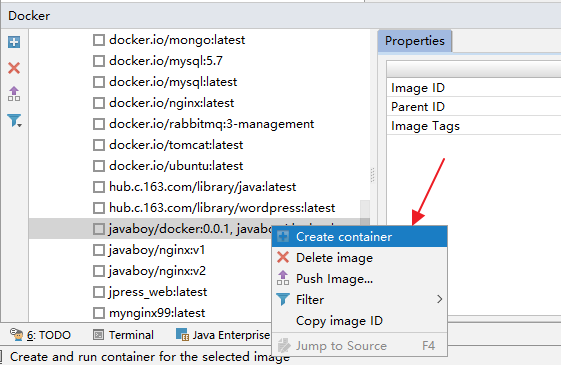Screen dimensions: 561x365
Task: Click the red X icon beside Delete image
Action: pos(283,257)
